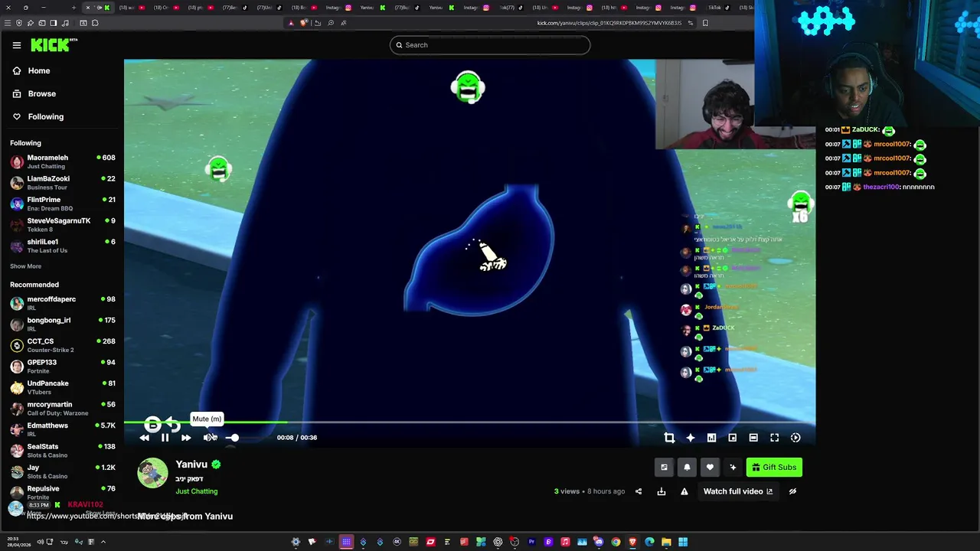Rewind the clip with the back button
The width and height of the screenshot is (980, 551).
pyautogui.click(x=145, y=438)
